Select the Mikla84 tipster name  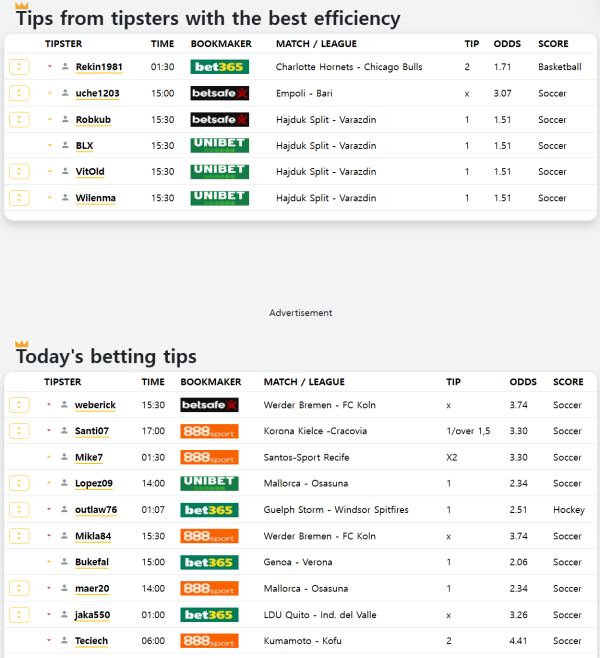(x=93, y=536)
